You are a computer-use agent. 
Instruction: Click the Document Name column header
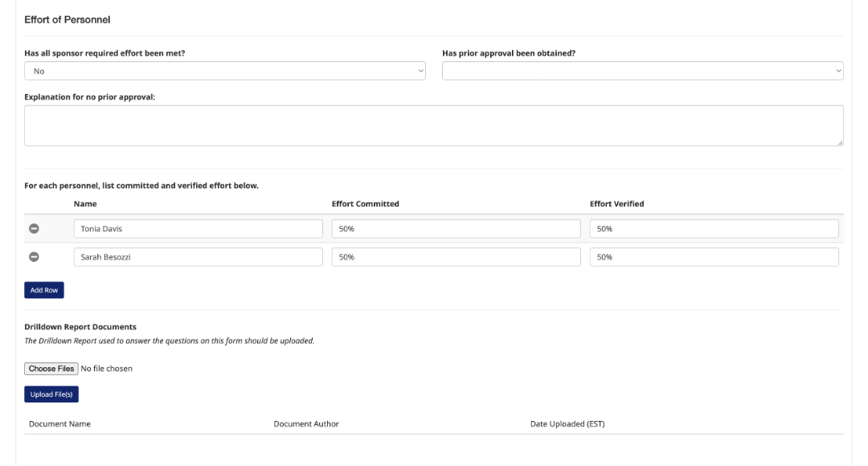(59, 424)
